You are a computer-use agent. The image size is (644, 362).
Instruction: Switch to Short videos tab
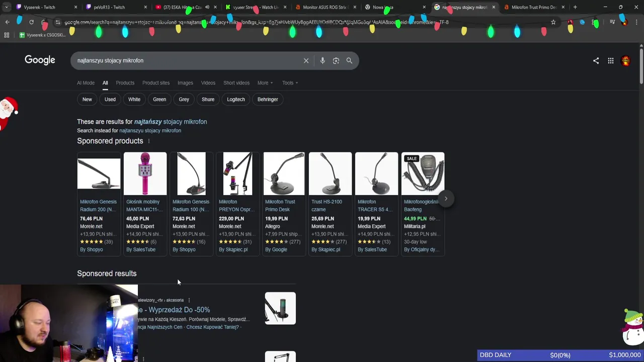[236, 83]
